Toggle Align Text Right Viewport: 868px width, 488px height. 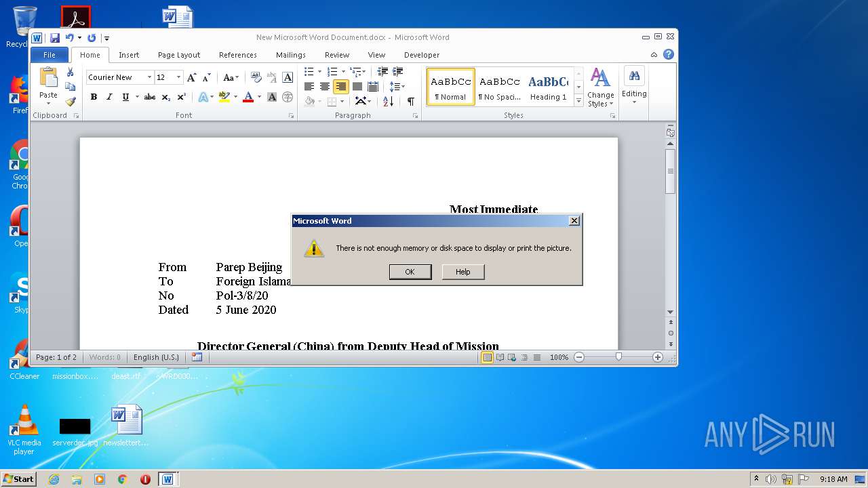(341, 86)
